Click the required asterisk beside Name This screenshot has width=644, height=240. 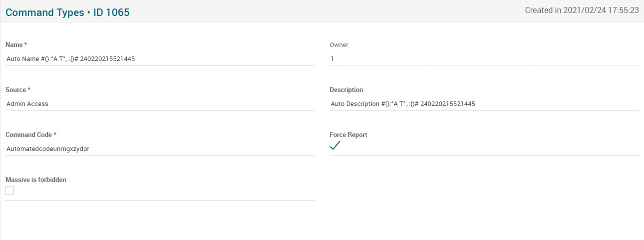(25, 45)
